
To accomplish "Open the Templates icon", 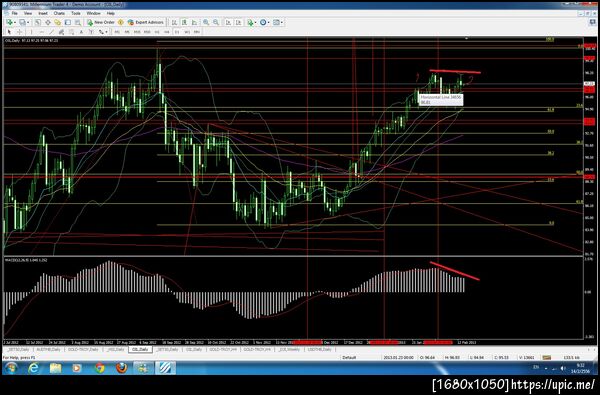I will point(276,22).
